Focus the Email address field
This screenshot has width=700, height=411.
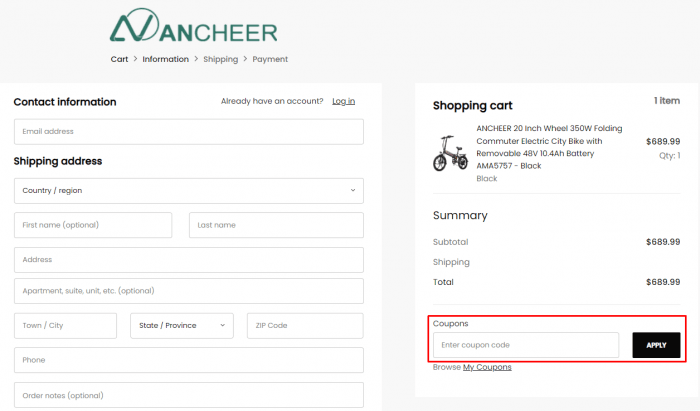click(x=189, y=132)
